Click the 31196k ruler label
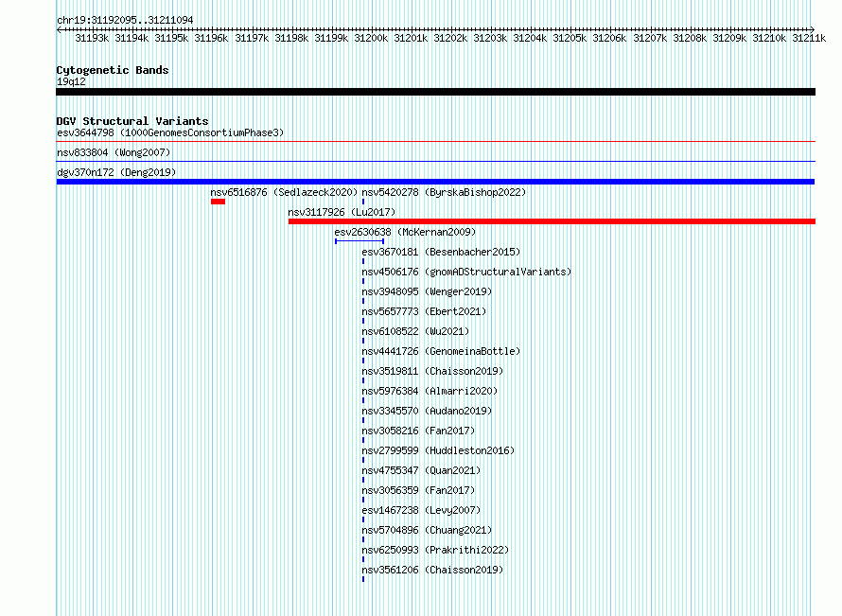842x616 pixels. point(211,38)
